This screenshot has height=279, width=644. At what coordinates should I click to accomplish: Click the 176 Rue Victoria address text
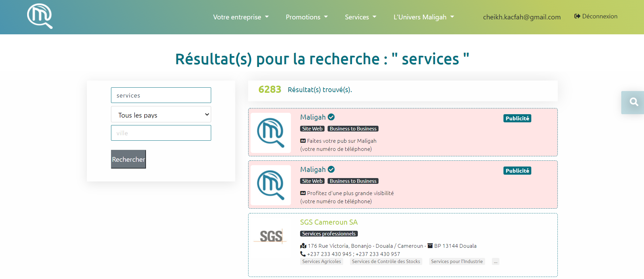tap(366, 246)
